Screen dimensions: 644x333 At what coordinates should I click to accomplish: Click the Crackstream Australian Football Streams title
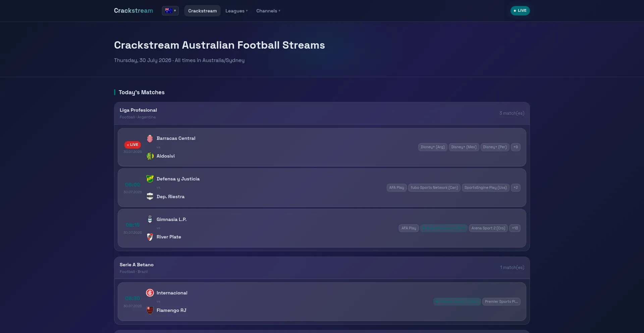[219, 45]
